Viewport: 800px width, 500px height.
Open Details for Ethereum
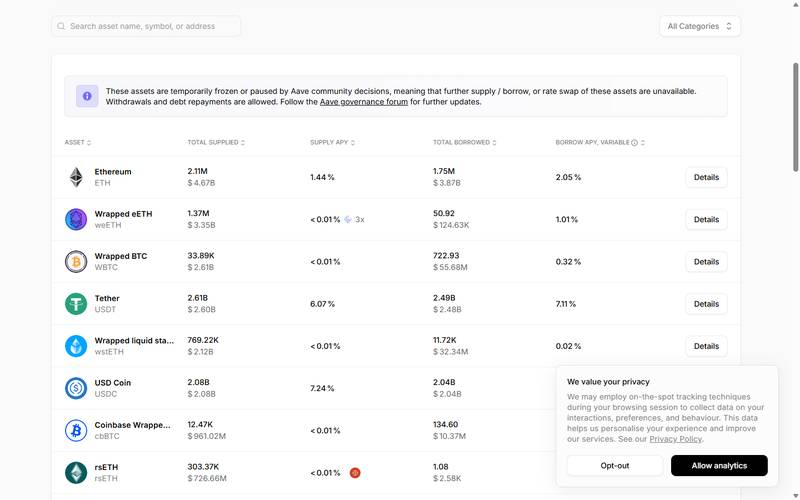706,177
